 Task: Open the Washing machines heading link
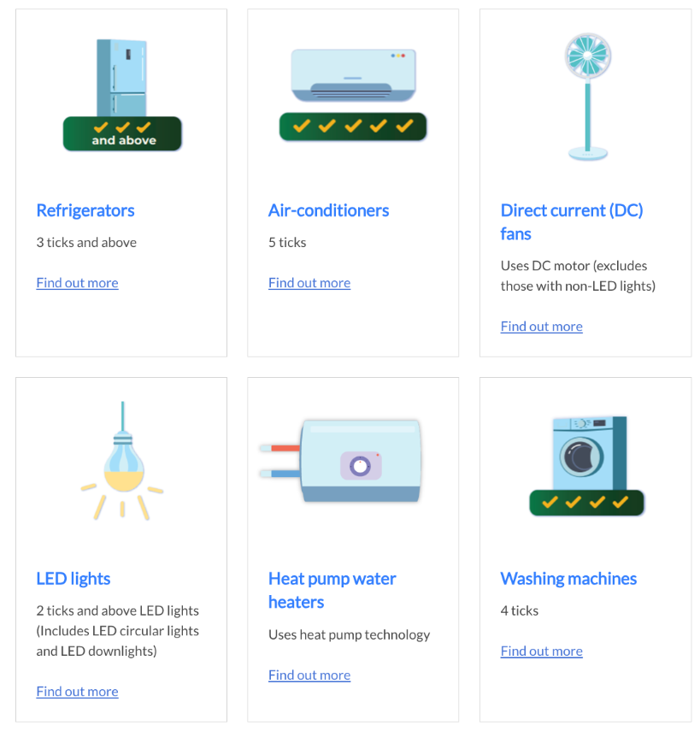pos(568,579)
